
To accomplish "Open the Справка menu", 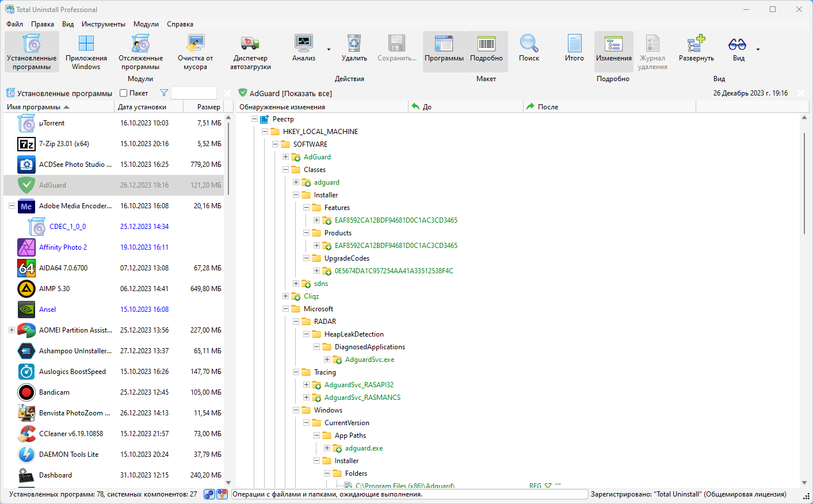I will coord(180,24).
